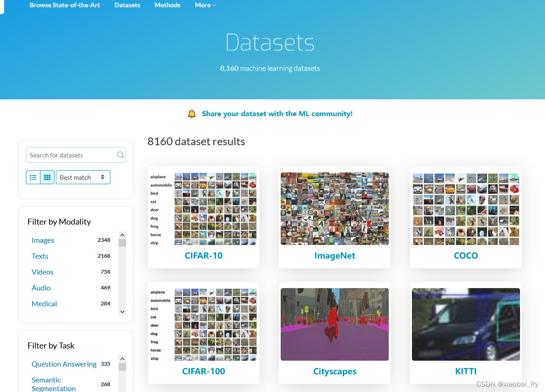The height and width of the screenshot is (392, 545).
Task: Click the Cityscapes title link
Action: 335,371
